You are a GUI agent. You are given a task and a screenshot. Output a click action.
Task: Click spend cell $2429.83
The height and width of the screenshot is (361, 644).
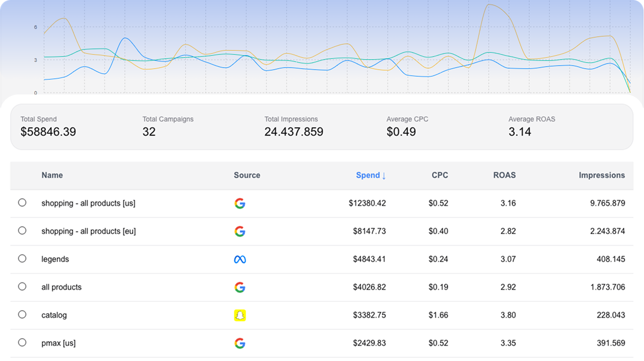369,343
